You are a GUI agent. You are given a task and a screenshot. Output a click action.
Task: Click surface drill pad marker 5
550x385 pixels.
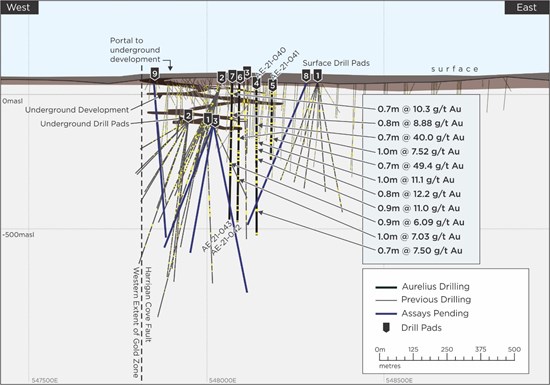click(273, 85)
